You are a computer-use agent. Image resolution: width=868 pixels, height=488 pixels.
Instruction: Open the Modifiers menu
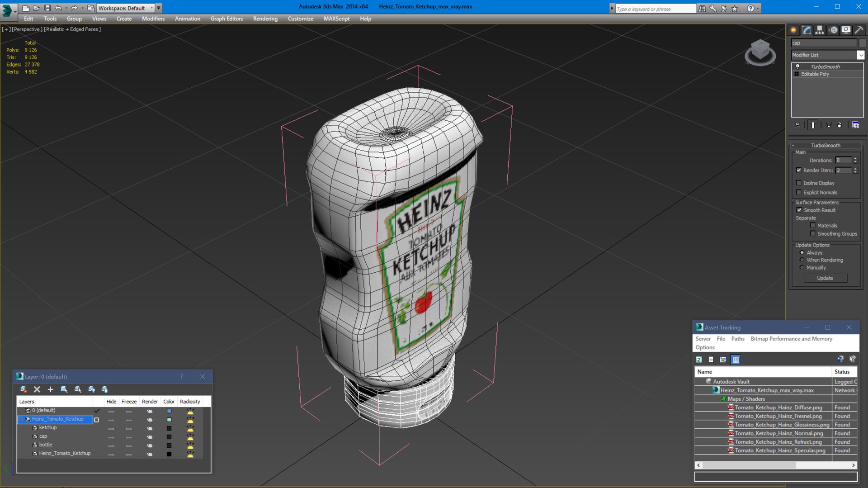point(153,19)
